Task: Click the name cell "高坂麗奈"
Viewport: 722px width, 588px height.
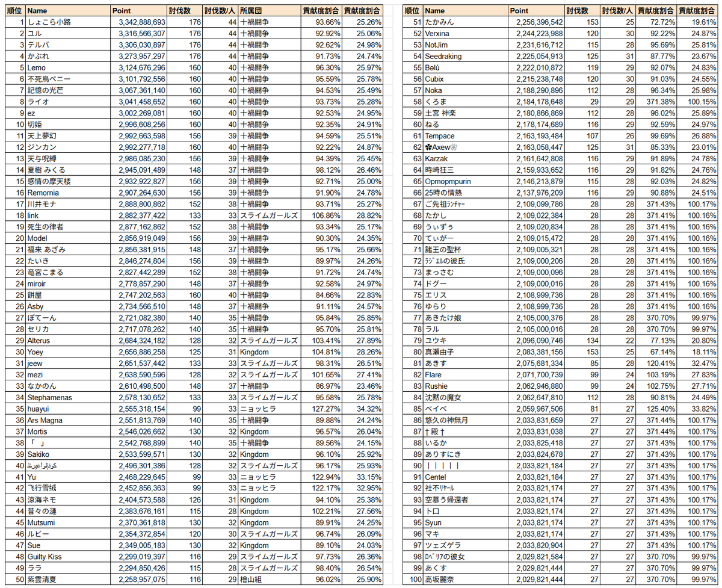Action: click(x=465, y=579)
